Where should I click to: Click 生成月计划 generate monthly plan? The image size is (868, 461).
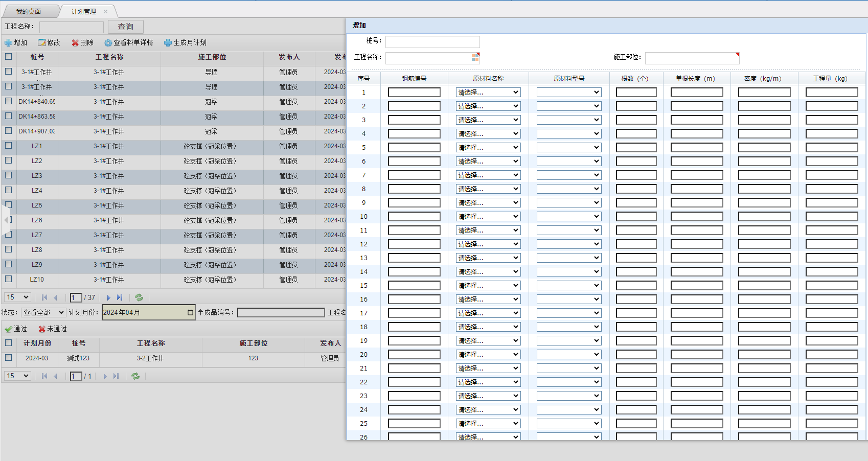point(185,42)
